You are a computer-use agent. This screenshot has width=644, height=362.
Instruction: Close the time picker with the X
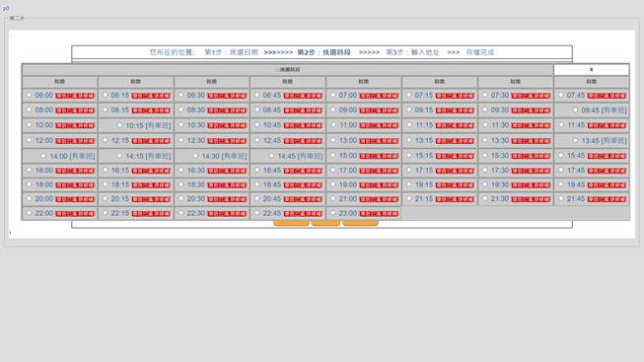[x=591, y=69]
